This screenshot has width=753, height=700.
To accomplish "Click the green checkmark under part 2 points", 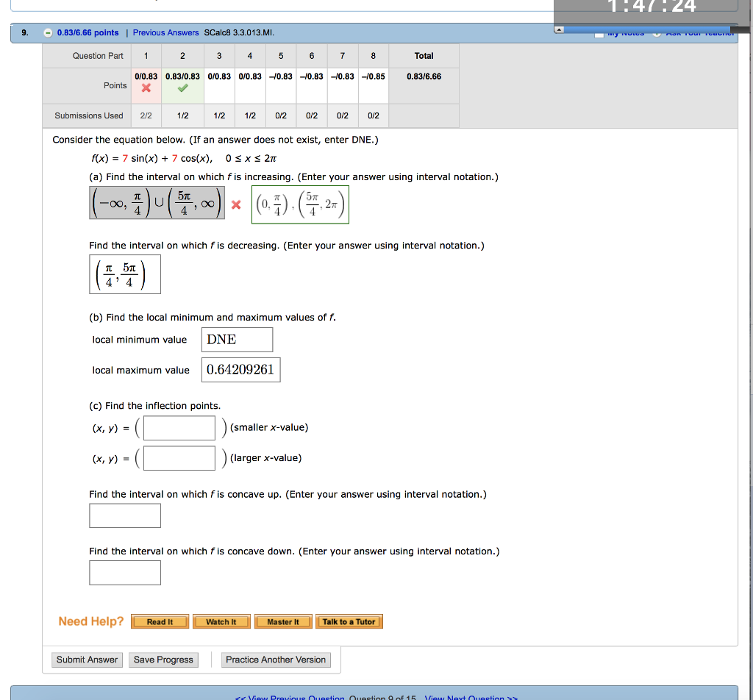I will pyautogui.click(x=182, y=87).
